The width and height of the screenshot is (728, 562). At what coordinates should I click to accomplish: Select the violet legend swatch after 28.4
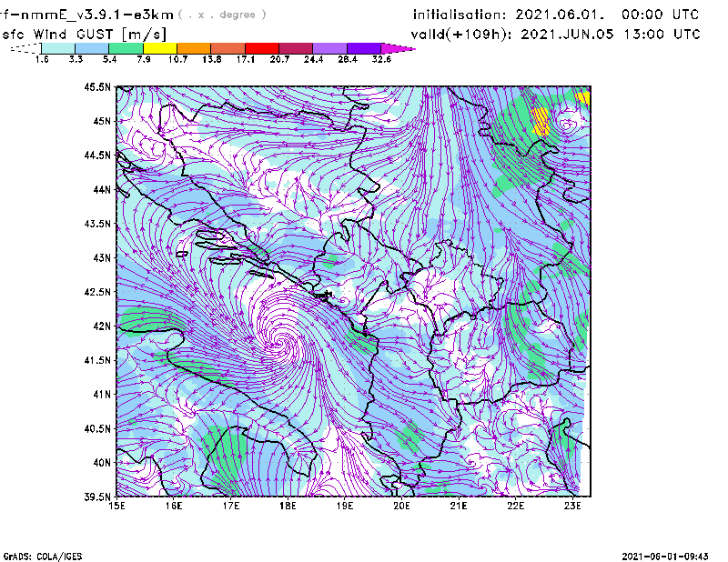363,48
